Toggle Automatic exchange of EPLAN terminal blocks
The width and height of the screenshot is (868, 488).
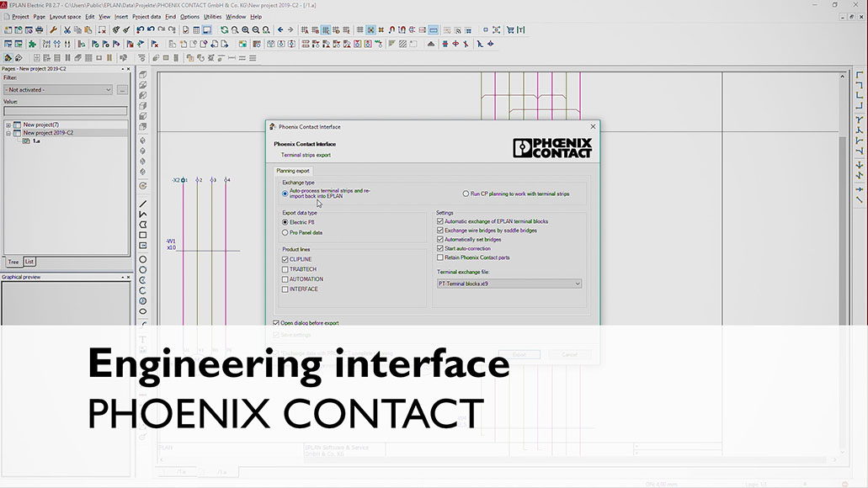[440, 221]
